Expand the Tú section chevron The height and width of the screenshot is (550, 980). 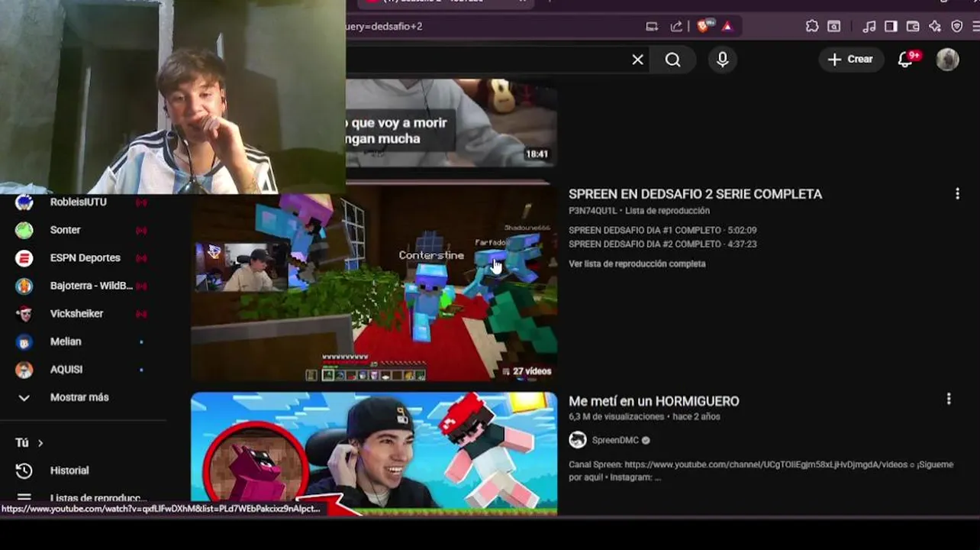click(x=40, y=443)
